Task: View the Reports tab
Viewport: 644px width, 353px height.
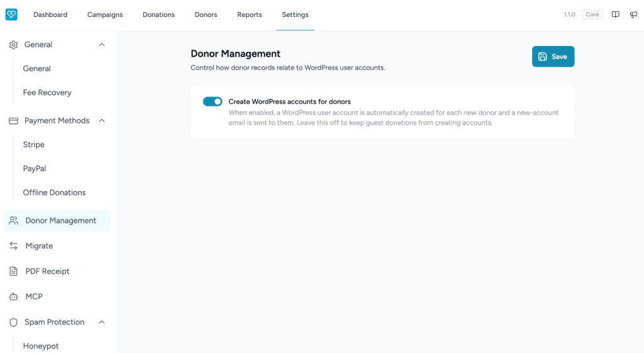Action: click(249, 15)
